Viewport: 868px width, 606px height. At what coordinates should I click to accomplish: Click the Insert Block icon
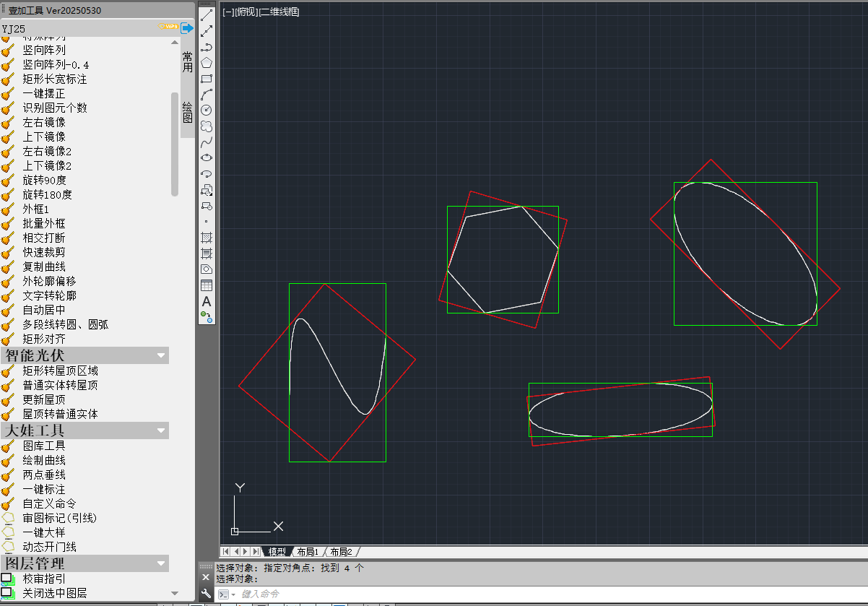point(207,189)
